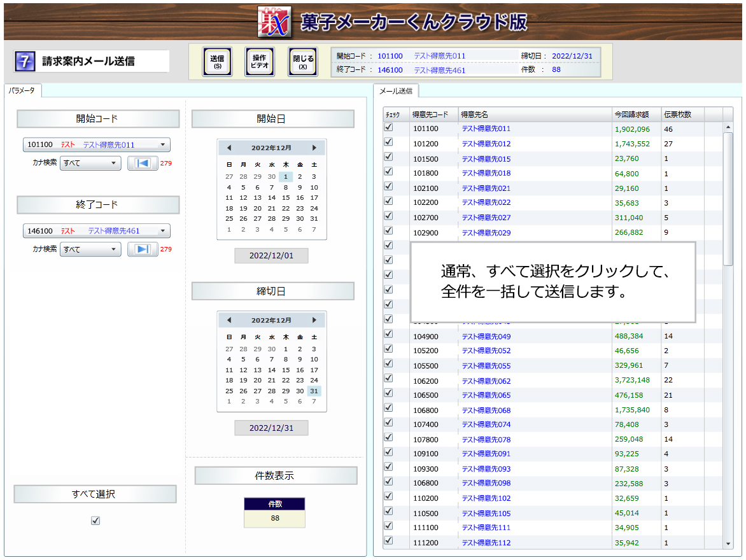Image resolution: width=746 pixels, height=560 pixels.
Task: Uncheck the row for 104900 テスト得意先049
Action: pos(389,334)
